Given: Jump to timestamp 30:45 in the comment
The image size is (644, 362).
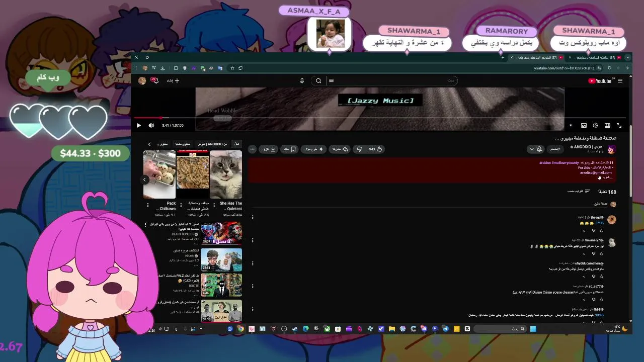Looking at the screenshot, I should coord(599,315).
